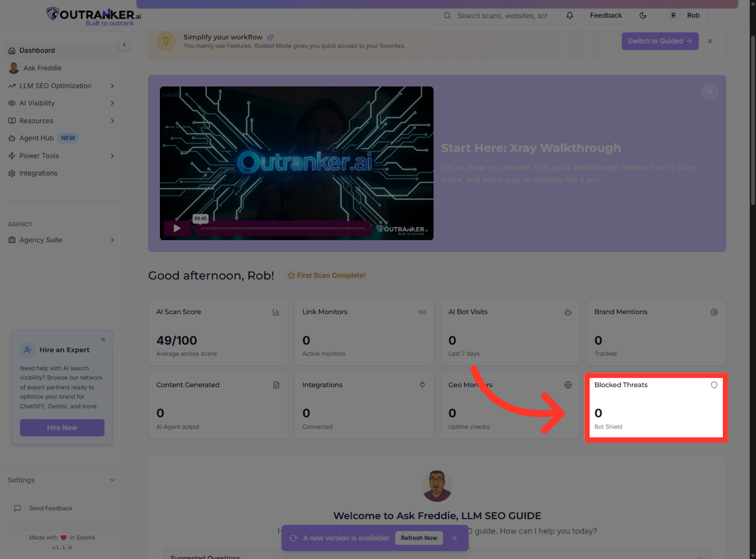The height and width of the screenshot is (559, 756).
Task: Open Agent Hub in sidebar
Action: click(x=37, y=138)
